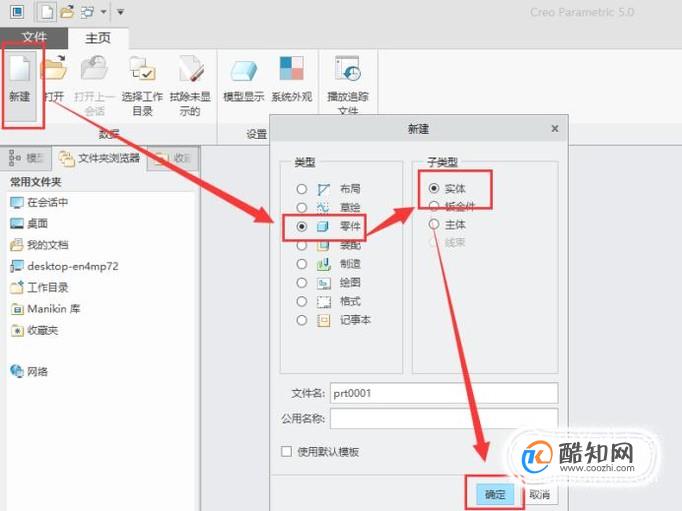Select the 钣金件 sheet metal subtype radio button

(x=434, y=206)
